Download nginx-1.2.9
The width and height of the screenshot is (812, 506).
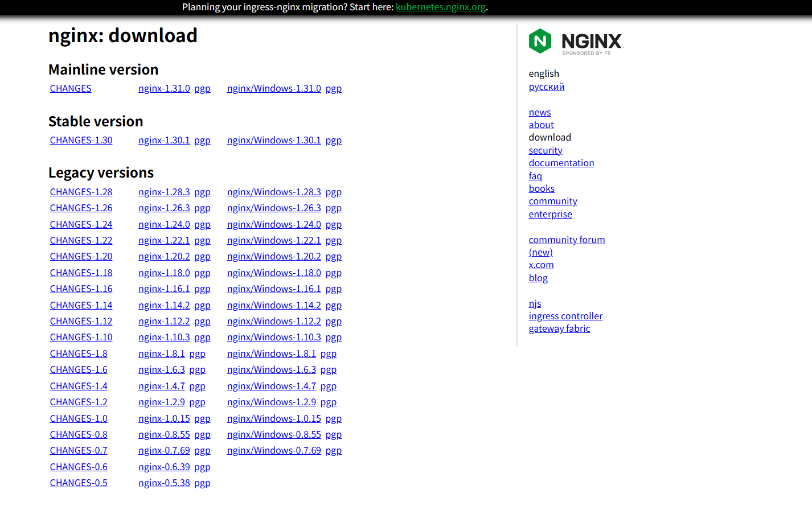162,402
